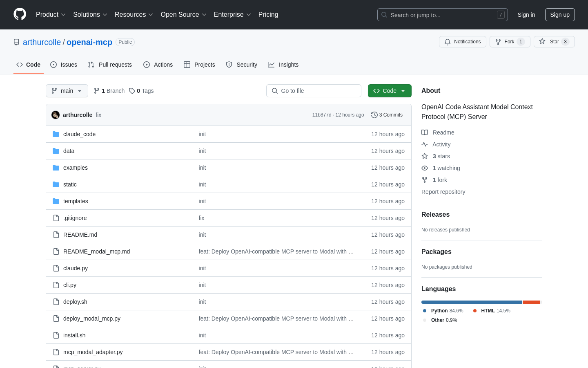This screenshot has height=368, width=588.
Task: Open the openai-mcp repository link
Action: [x=89, y=42]
